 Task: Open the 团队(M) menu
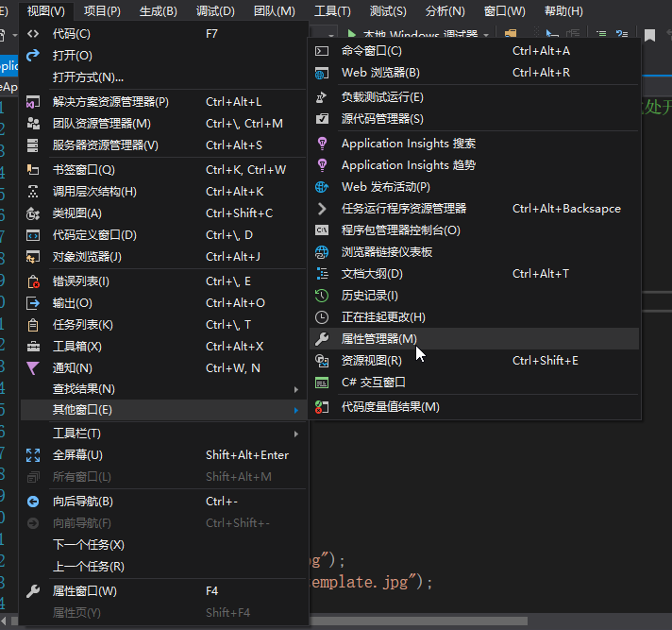pyautogui.click(x=275, y=11)
